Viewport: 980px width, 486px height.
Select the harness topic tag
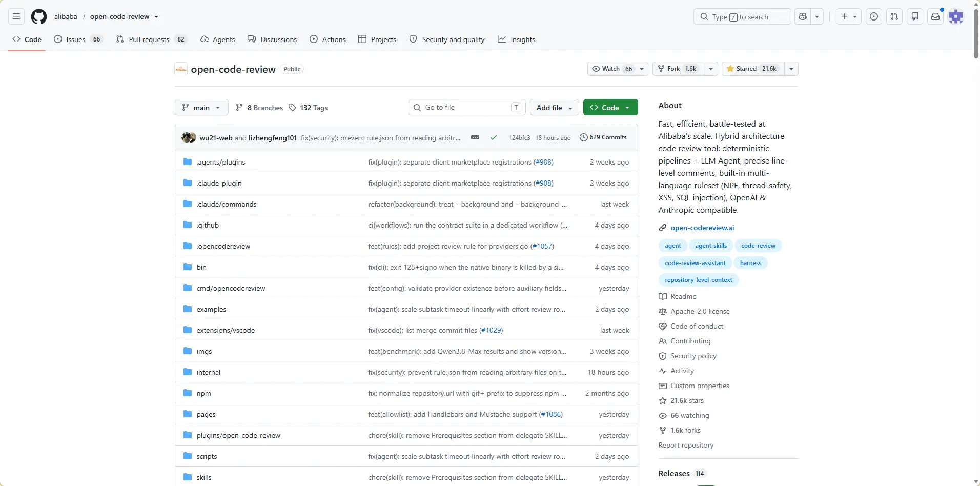pyautogui.click(x=750, y=263)
